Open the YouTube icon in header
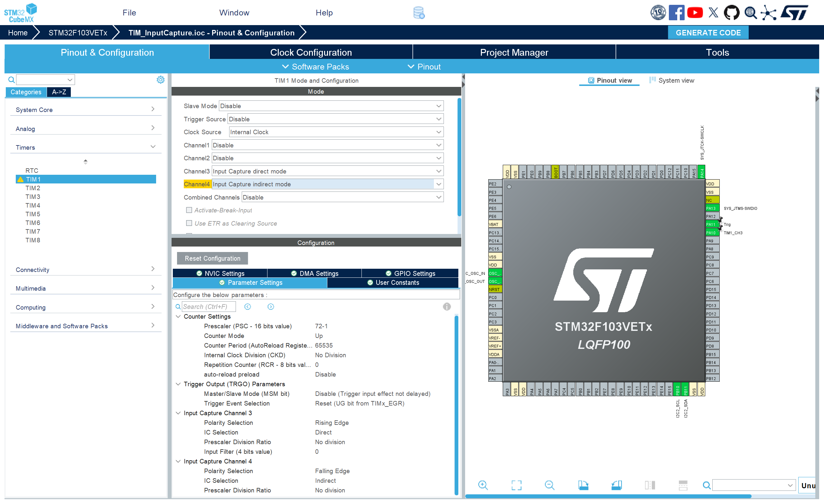The image size is (824, 504). coord(695,13)
